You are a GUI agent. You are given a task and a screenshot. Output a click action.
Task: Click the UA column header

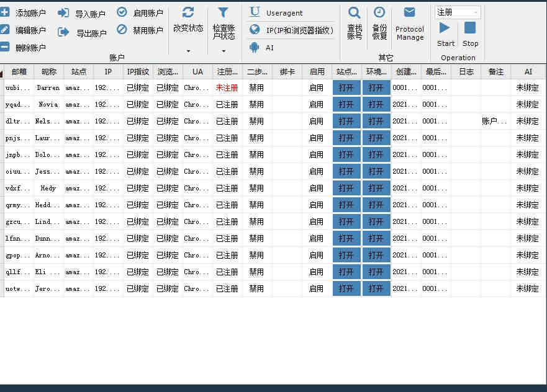click(x=197, y=72)
